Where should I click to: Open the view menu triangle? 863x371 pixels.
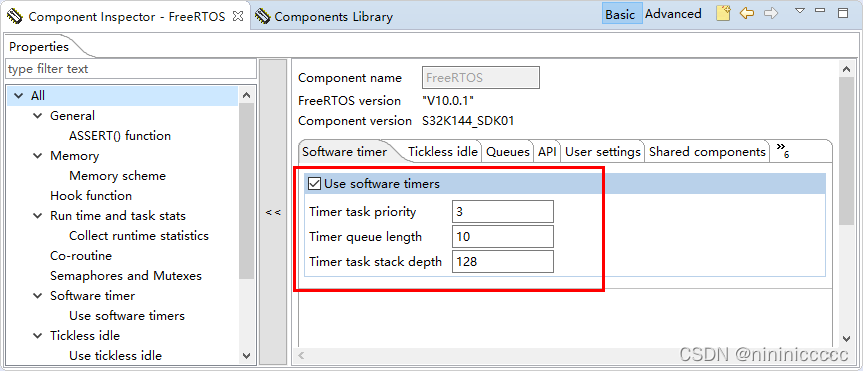coord(800,10)
